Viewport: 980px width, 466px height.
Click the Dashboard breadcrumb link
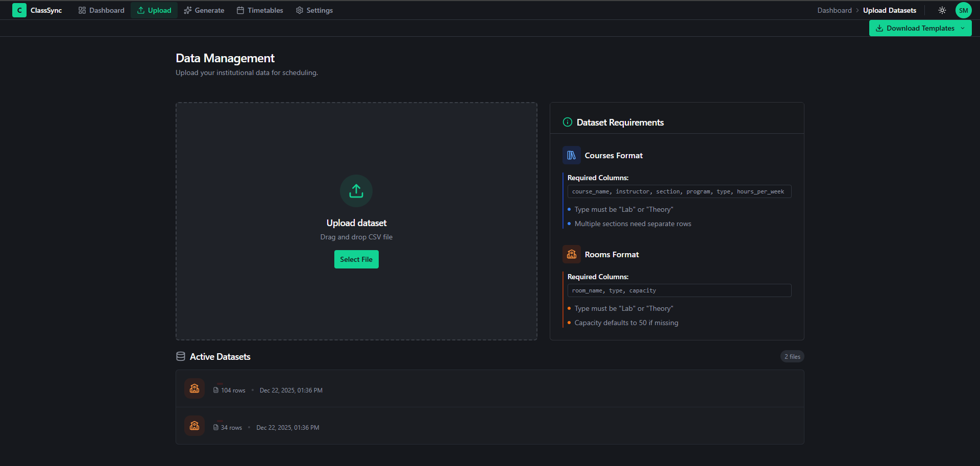[835, 10]
